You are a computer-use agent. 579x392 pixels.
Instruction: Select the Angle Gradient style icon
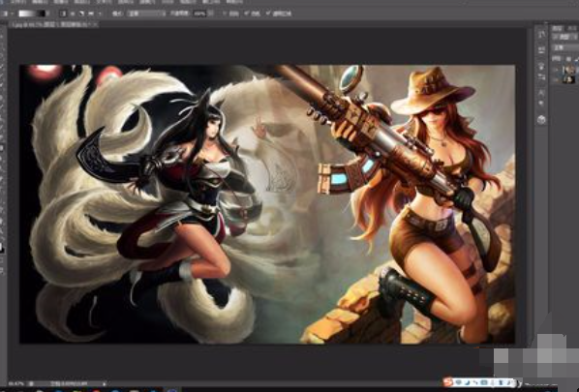[x=81, y=14]
